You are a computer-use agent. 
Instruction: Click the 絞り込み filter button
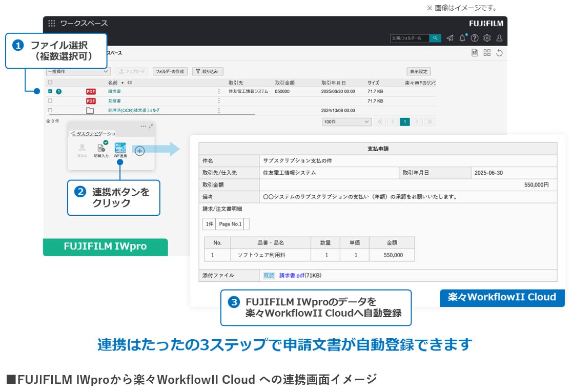point(207,71)
